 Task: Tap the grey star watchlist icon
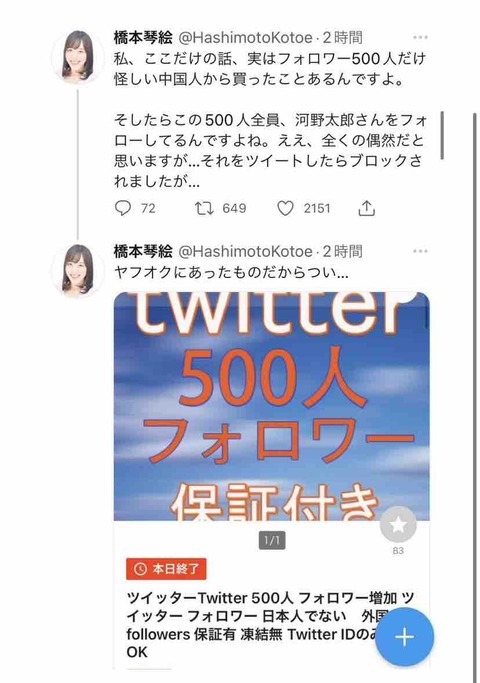click(x=398, y=524)
